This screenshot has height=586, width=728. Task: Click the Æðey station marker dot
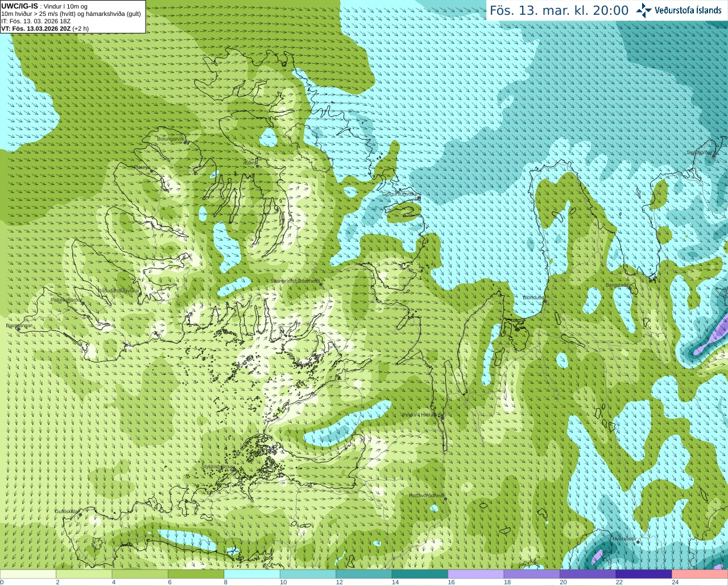click(257, 166)
